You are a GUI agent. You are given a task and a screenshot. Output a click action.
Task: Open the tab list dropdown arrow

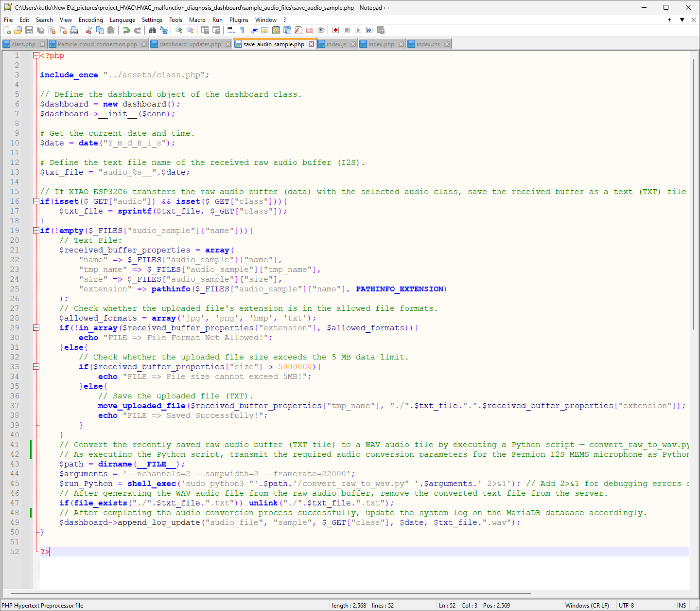pyautogui.click(x=682, y=20)
